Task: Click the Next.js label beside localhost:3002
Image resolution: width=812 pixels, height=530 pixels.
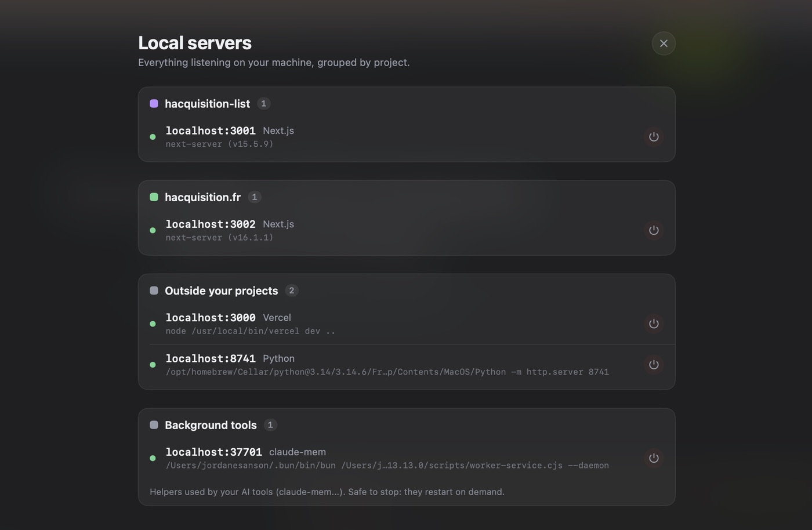Action: click(278, 224)
